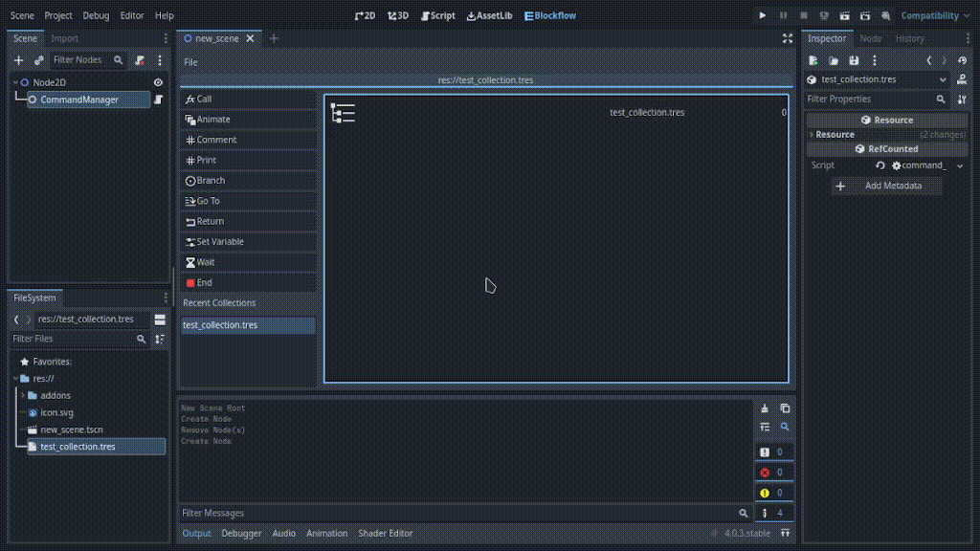
Task: Click the Copy output selection icon
Action: [x=785, y=408]
